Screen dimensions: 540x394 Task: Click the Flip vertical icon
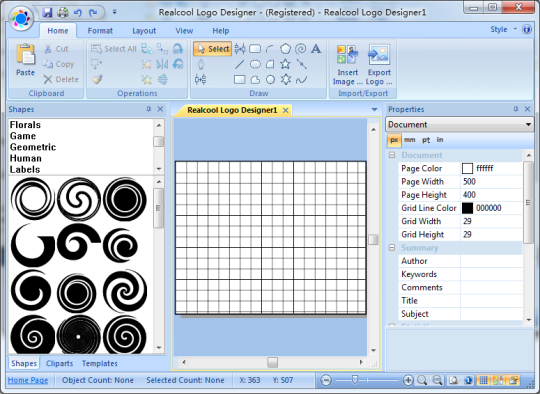(163, 80)
